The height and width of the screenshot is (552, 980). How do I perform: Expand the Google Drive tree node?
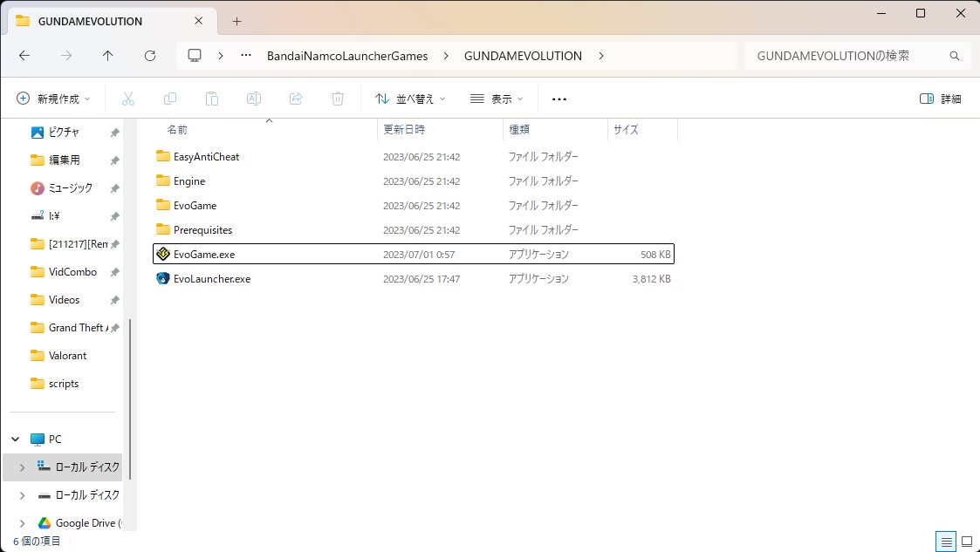coord(22,522)
